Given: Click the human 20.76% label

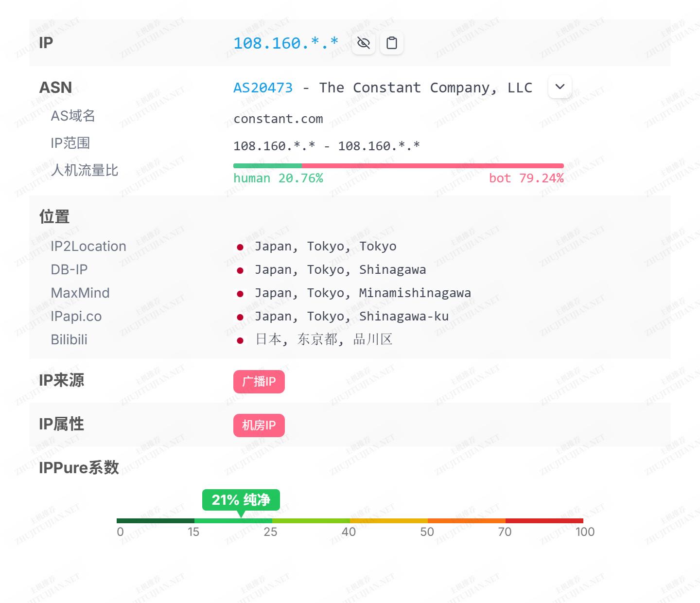Looking at the screenshot, I should 278,178.
